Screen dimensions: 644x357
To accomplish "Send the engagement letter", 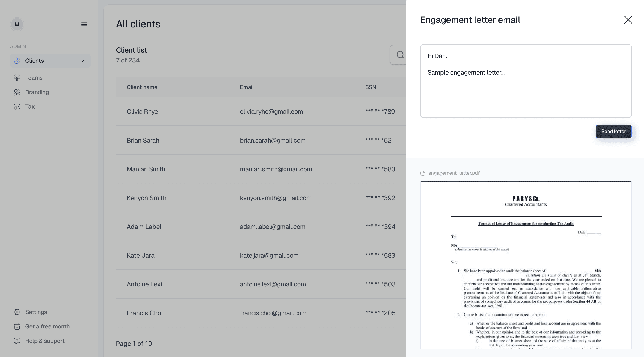I will [613, 131].
